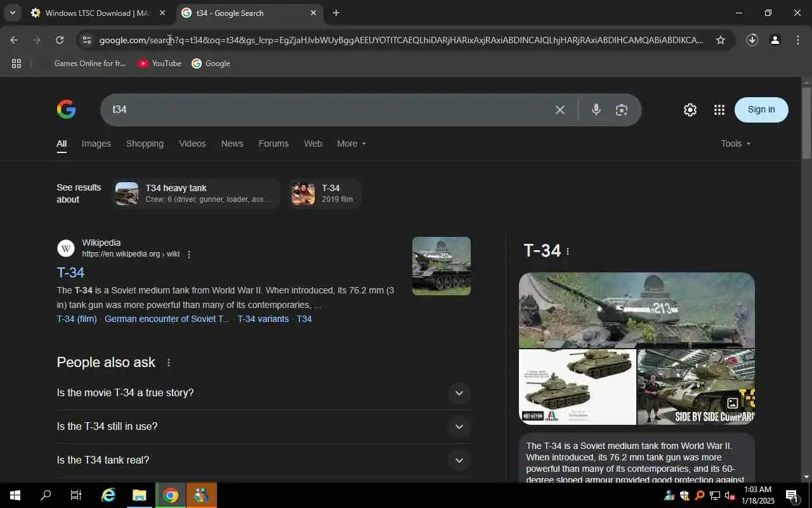Open the T34 sublink

coord(304,319)
